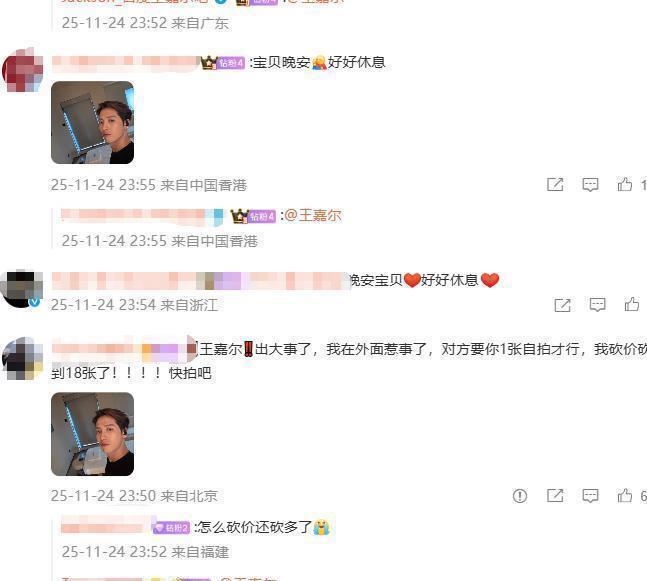Share the 晚安宝贝 comment from 浙江
Screen dimensions: 647x581
point(562,305)
